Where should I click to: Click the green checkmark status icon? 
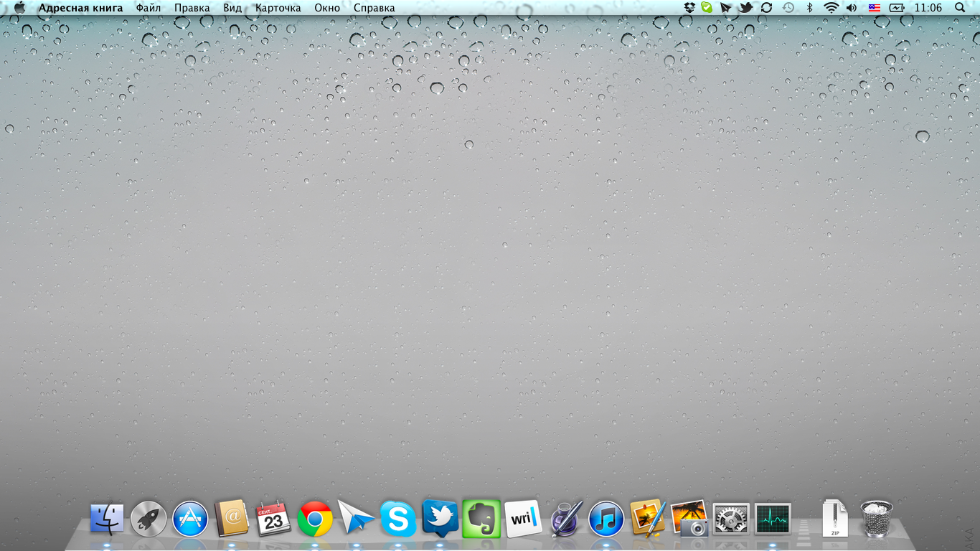click(x=707, y=8)
